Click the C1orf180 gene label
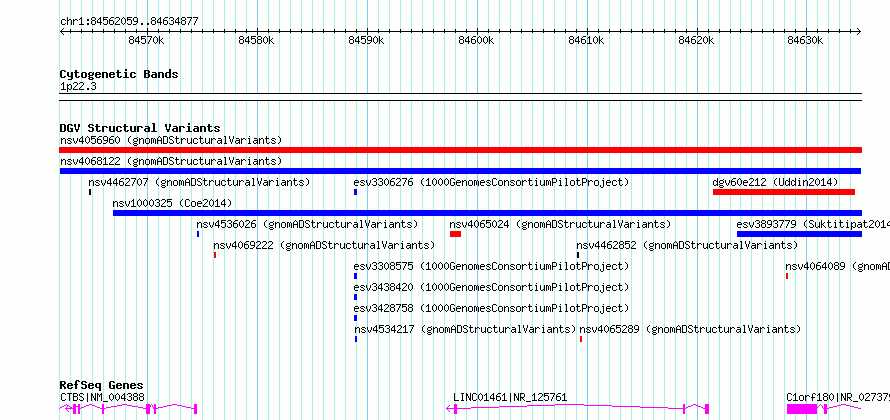Screen dimensions: 890x420 click(838, 398)
